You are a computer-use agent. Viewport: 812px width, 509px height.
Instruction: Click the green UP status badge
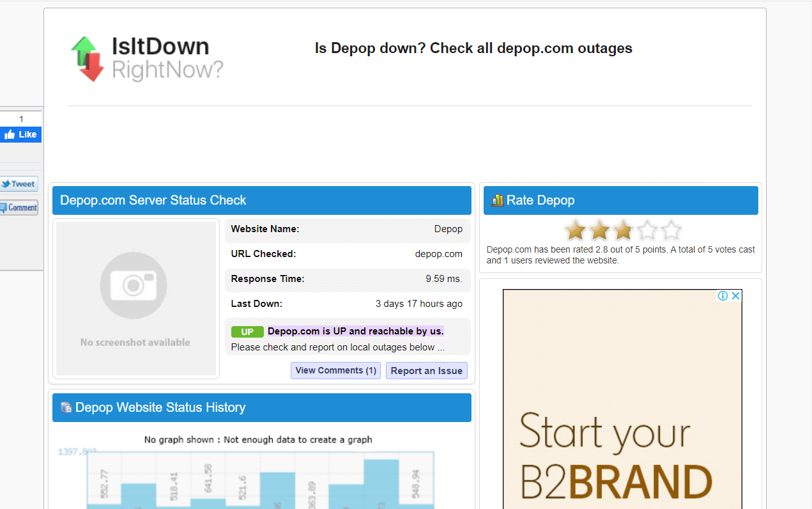click(x=247, y=332)
